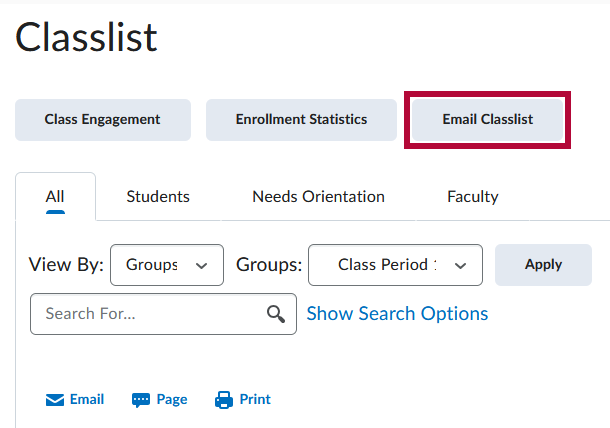Click the Classlist page heading

(x=87, y=38)
